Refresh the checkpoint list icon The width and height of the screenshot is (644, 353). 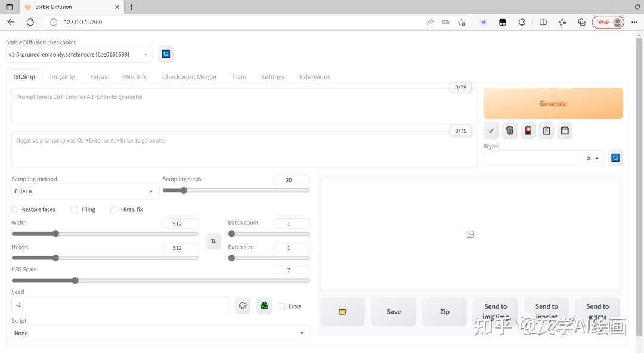[166, 54]
